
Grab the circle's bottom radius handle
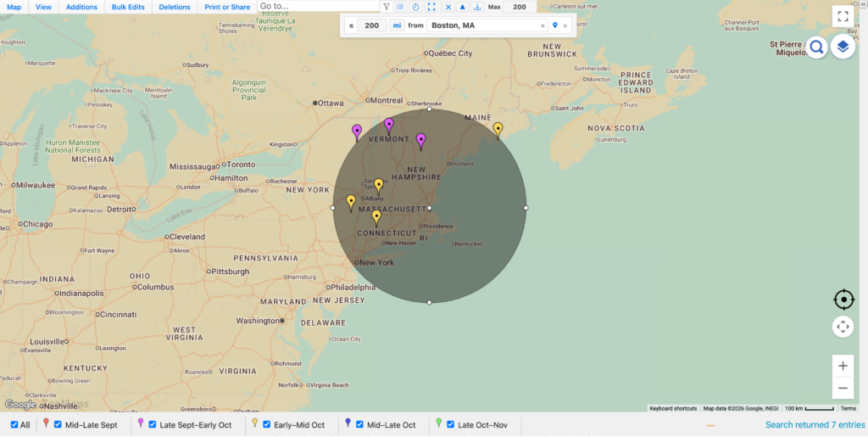click(x=429, y=302)
